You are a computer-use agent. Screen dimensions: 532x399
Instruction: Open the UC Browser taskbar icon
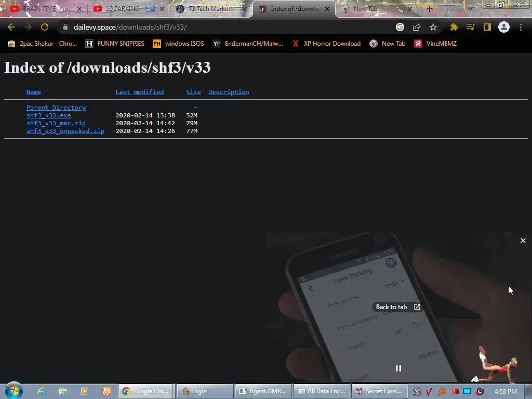(x=107, y=391)
